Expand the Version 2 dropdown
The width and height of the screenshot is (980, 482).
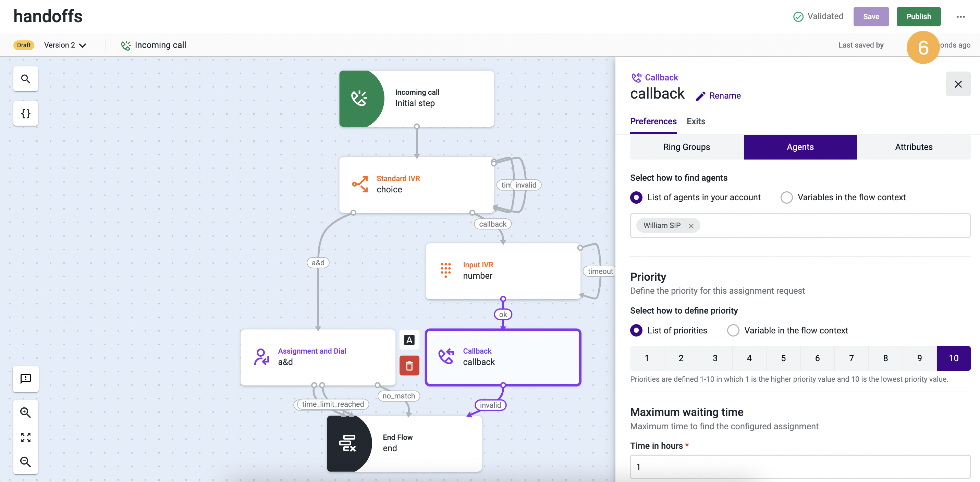(x=65, y=45)
